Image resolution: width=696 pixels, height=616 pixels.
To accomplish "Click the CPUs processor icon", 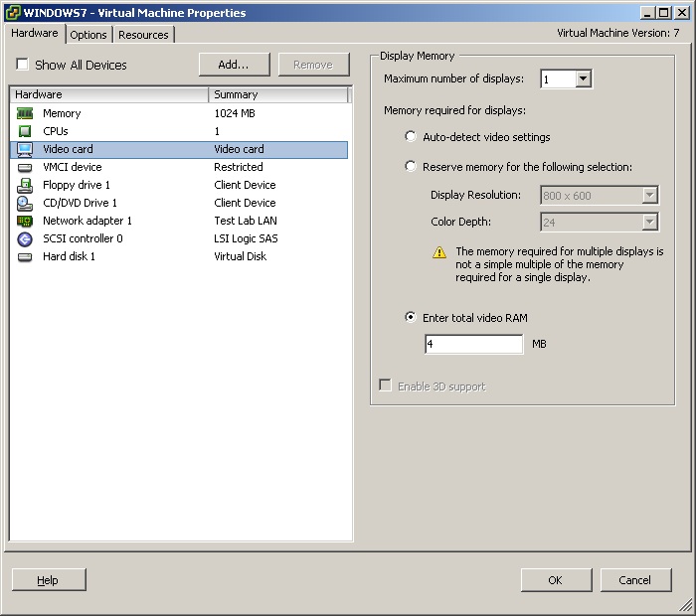I will tap(25, 131).
